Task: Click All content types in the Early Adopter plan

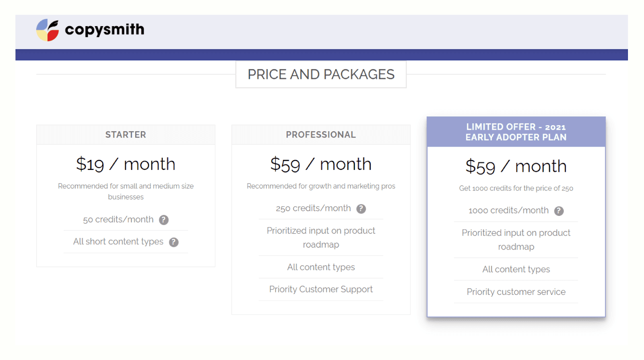Action: pos(516,269)
